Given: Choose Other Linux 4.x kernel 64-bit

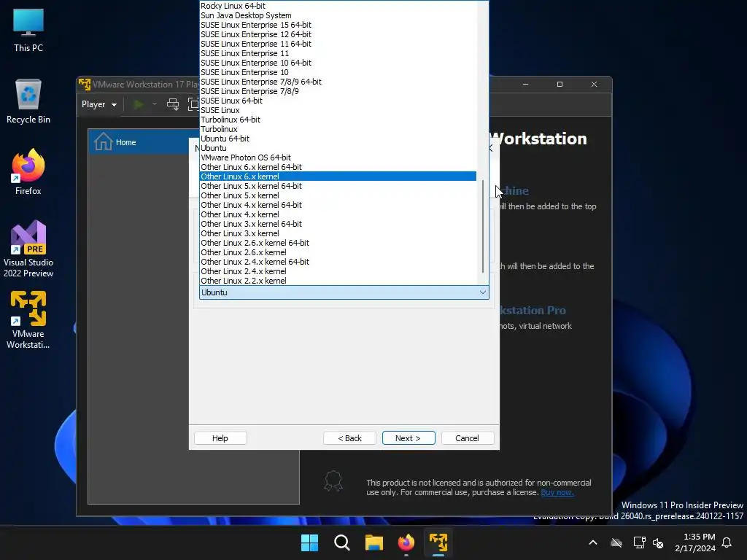Looking at the screenshot, I should click(x=338, y=205).
